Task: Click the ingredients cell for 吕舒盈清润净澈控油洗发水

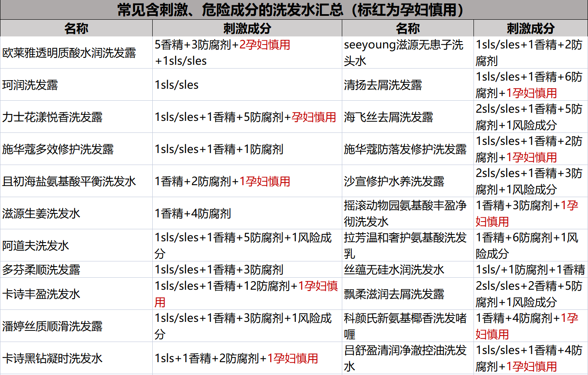Action: tap(531, 358)
